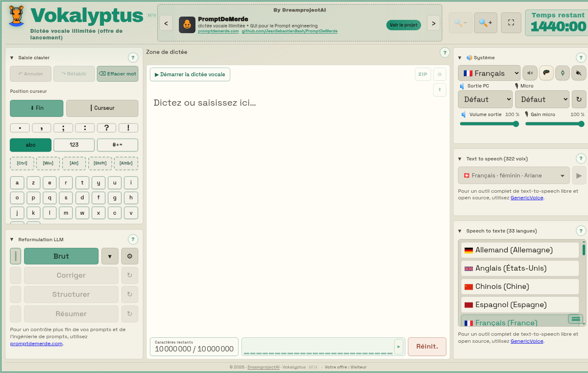
Task: Select Espagnol (Espagne) language
Action: (x=520, y=305)
